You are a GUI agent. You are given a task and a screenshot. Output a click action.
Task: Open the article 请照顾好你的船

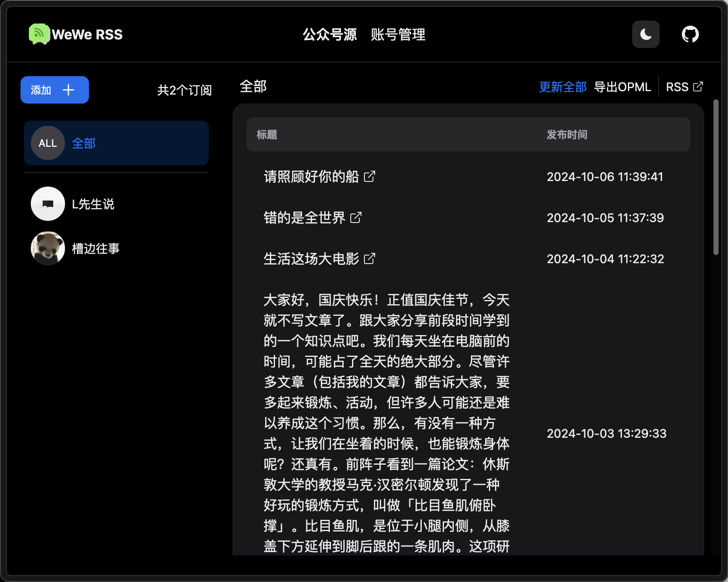pos(311,176)
